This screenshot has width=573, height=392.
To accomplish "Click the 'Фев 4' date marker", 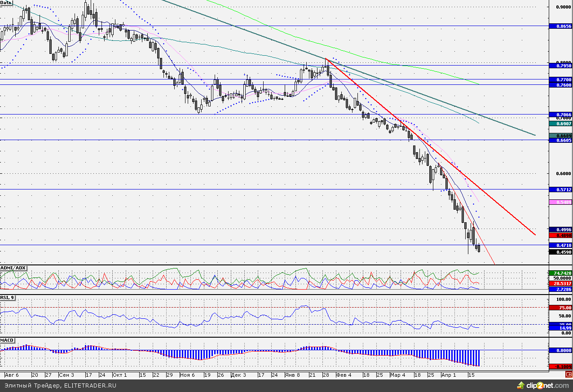I will click(x=344, y=374).
